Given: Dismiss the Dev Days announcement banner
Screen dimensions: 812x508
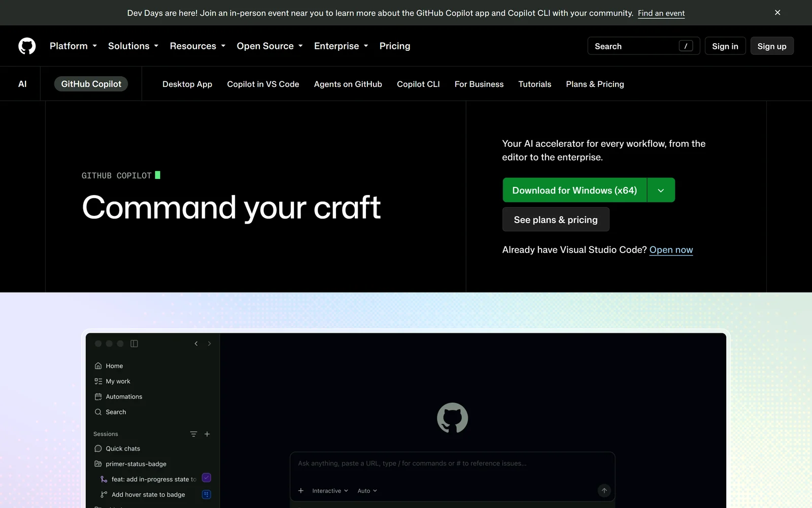Looking at the screenshot, I should coord(777,13).
